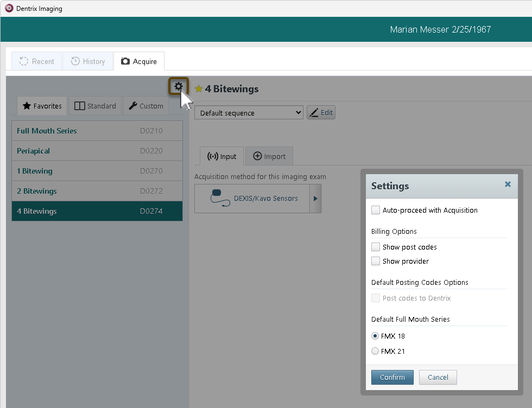Open the Default sequence dropdown

[249, 113]
